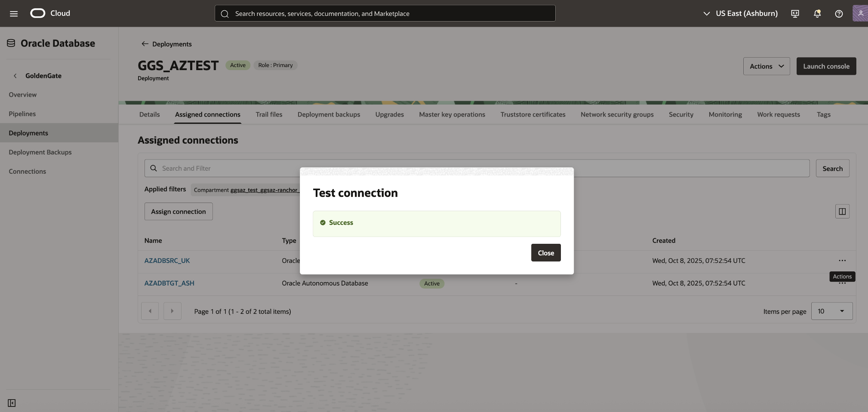Go to Overview in the sidebar
This screenshot has width=868, height=412.
(x=23, y=95)
